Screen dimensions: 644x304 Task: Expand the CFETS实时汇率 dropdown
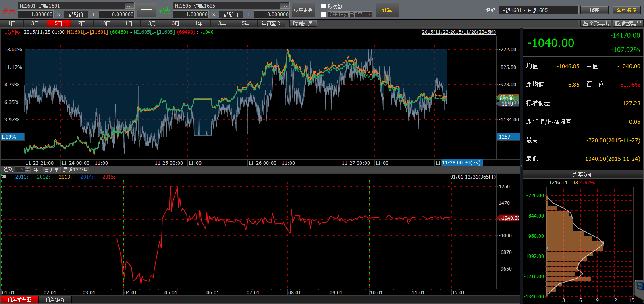point(369,15)
